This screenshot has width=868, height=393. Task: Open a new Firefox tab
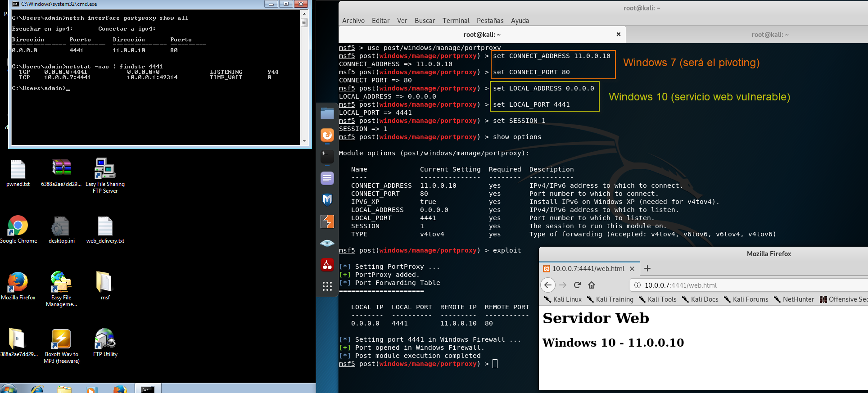(x=647, y=268)
